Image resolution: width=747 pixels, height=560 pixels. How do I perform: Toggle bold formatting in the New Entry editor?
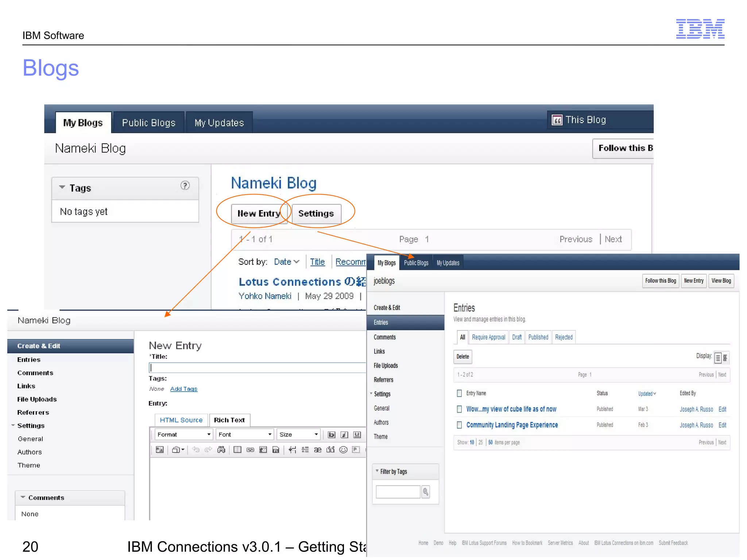[331, 435]
